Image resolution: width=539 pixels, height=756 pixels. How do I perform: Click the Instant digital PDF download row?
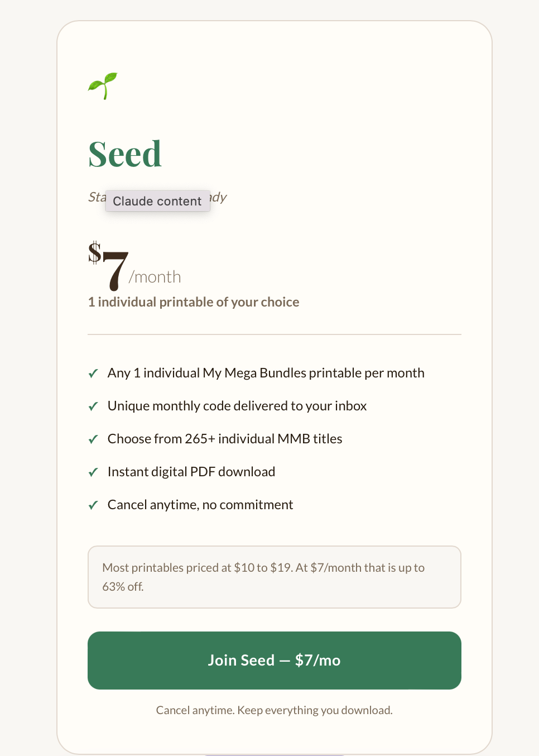pos(191,472)
